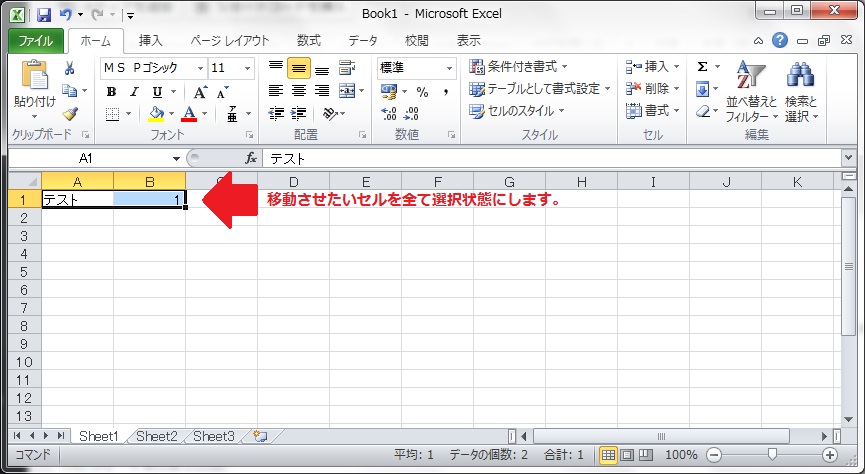The width and height of the screenshot is (865, 474).
Task: Open the ファイル tab
Action: point(36,41)
